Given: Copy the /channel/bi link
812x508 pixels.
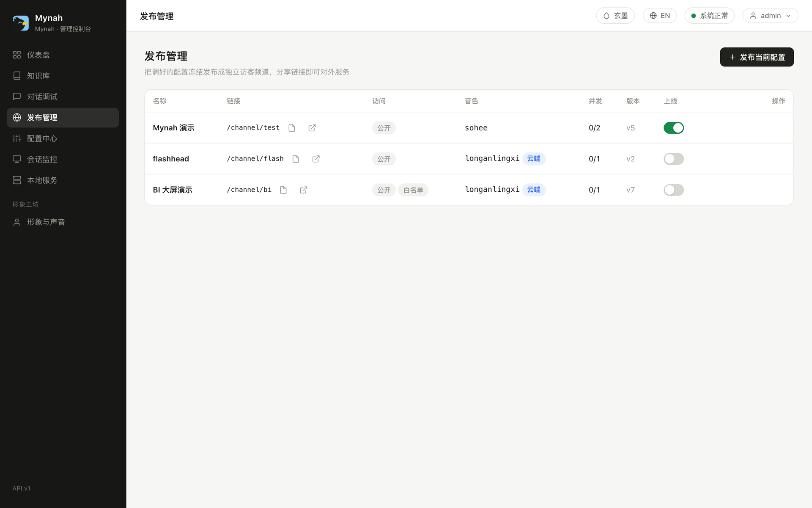Looking at the screenshot, I should [x=283, y=190].
